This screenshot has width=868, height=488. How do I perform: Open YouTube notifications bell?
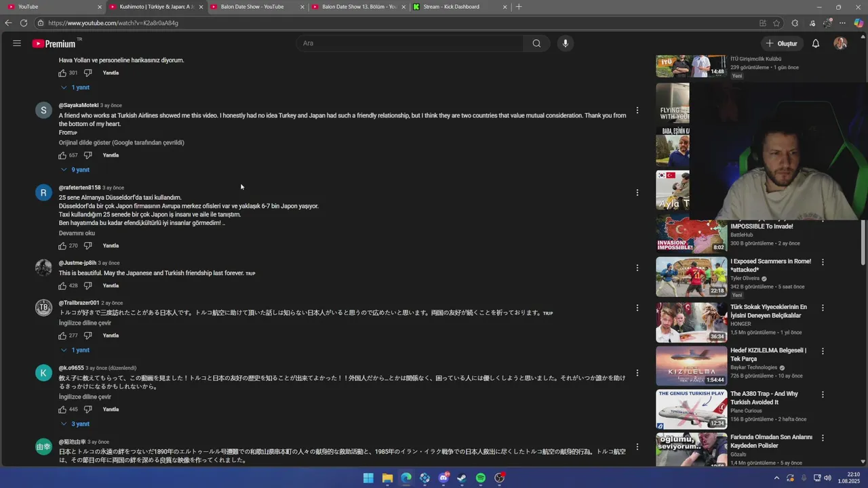816,43
